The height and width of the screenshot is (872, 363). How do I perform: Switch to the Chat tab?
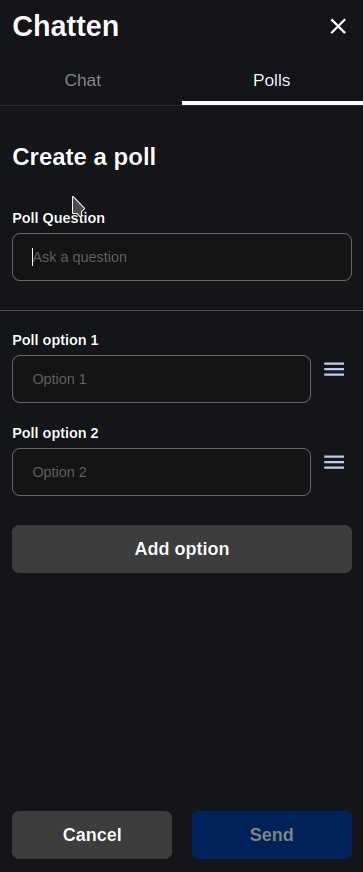pyautogui.click(x=82, y=80)
